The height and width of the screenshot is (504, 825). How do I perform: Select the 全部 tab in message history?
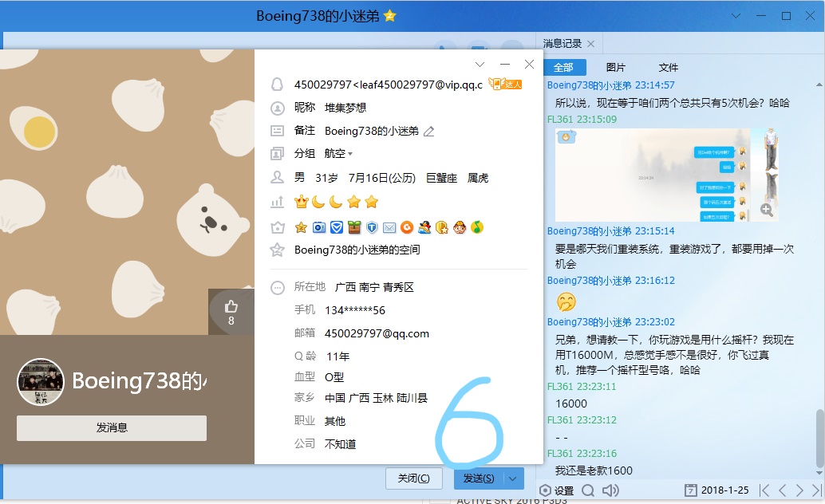pos(564,68)
